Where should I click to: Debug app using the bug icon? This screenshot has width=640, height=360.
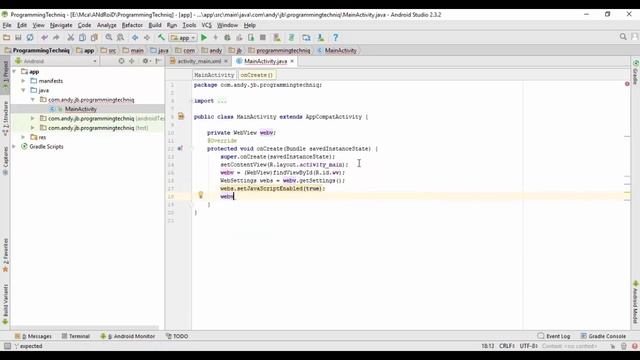coord(227,38)
